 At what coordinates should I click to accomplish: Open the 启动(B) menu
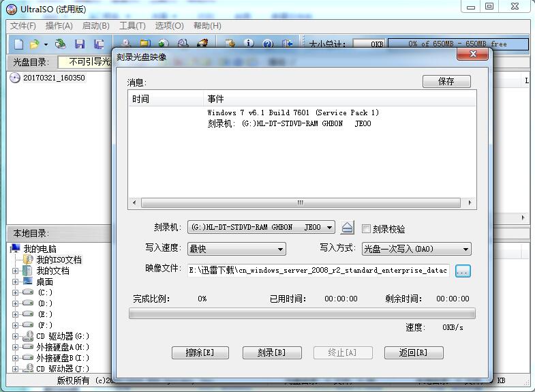point(96,26)
